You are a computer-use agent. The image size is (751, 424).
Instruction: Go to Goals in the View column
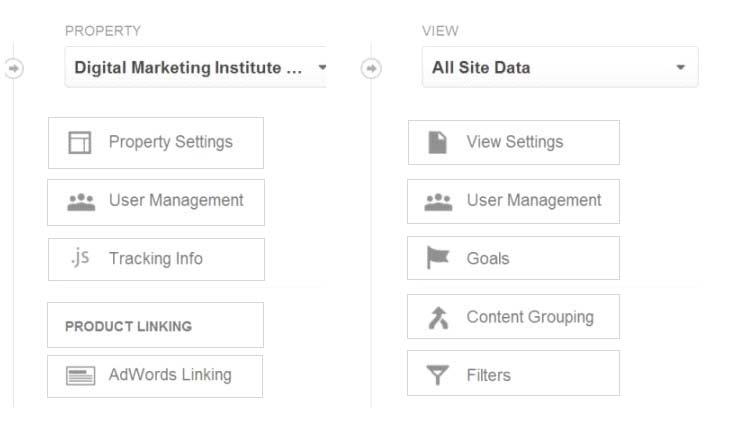coord(513,258)
